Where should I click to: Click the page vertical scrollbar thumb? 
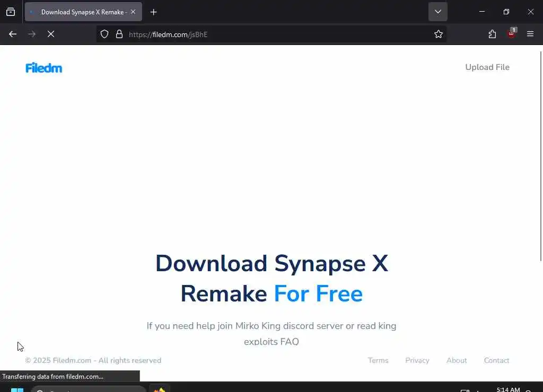540,156
